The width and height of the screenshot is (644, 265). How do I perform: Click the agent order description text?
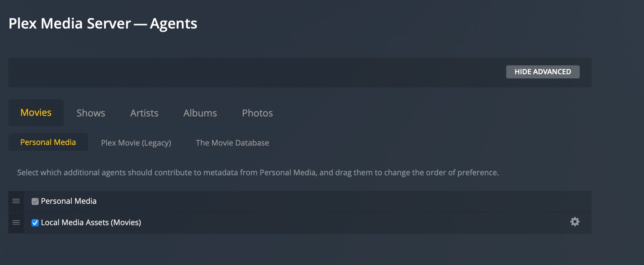[258, 173]
